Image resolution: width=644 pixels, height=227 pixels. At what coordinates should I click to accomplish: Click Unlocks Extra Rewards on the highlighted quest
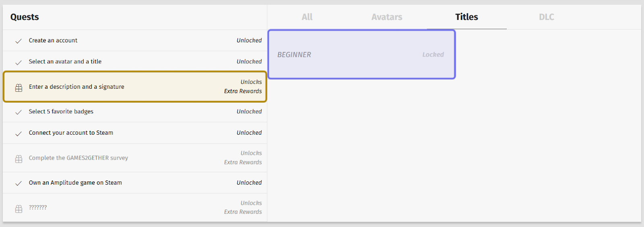[243, 87]
